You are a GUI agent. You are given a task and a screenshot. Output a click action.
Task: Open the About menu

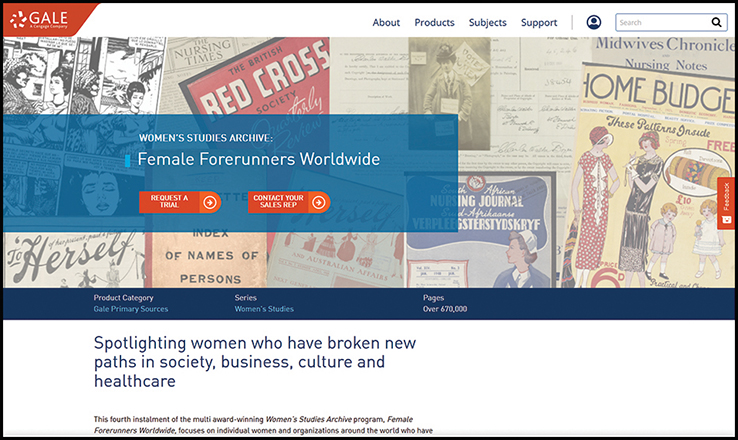386,23
